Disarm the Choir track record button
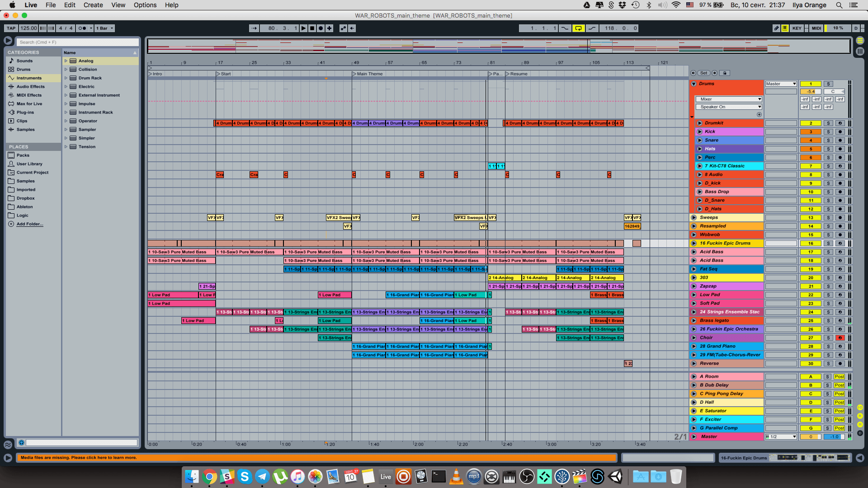Screen dimensions: 868x488 coord(840,338)
